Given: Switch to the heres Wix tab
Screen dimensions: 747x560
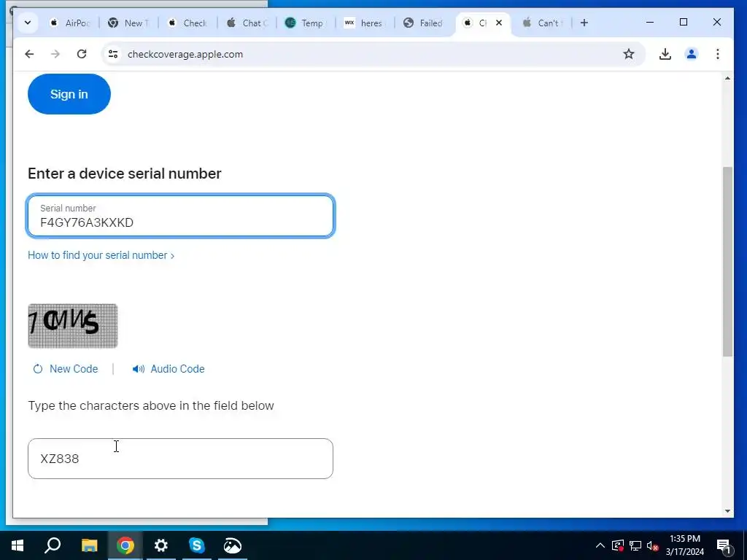Looking at the screenshot, I should pos(365,23).
